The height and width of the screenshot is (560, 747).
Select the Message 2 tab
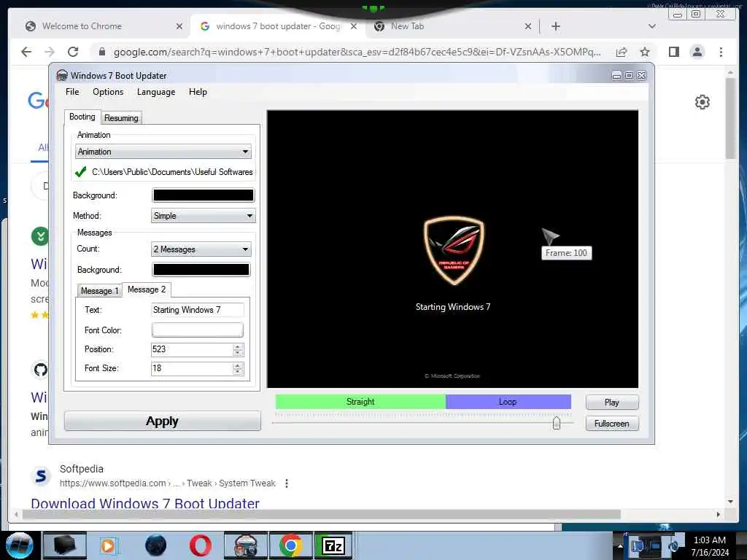click(147, 289)
